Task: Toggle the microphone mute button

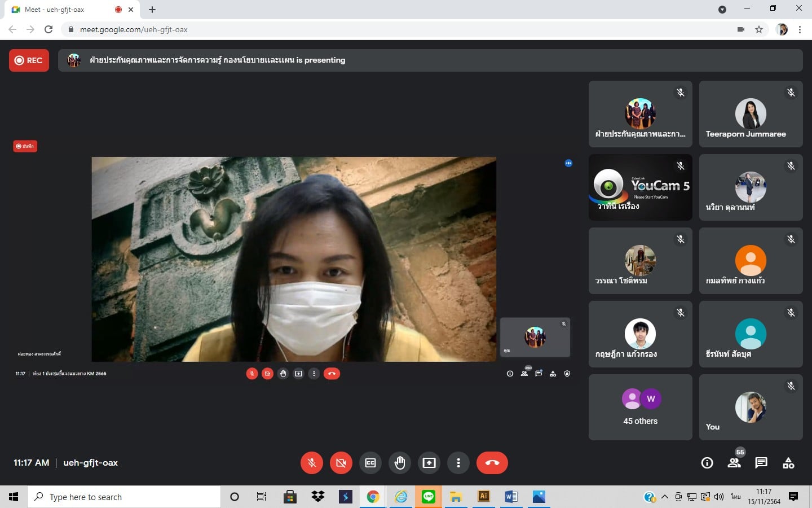Action: pyautogui.click(x=311, y=463)
